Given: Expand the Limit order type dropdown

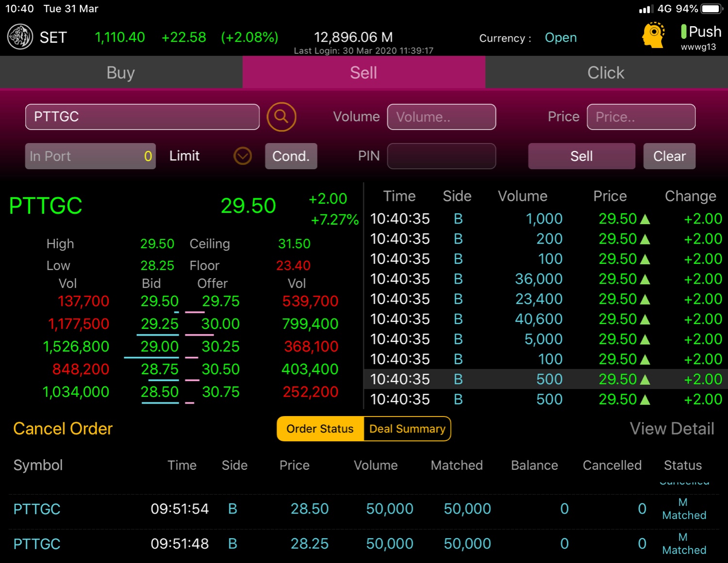Looking at the screenshot, I should (x=242, y=156).
